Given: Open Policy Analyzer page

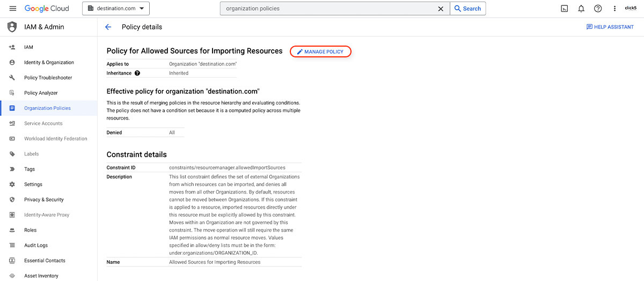Looking at the screenshot, I should [x=48, y=93].
